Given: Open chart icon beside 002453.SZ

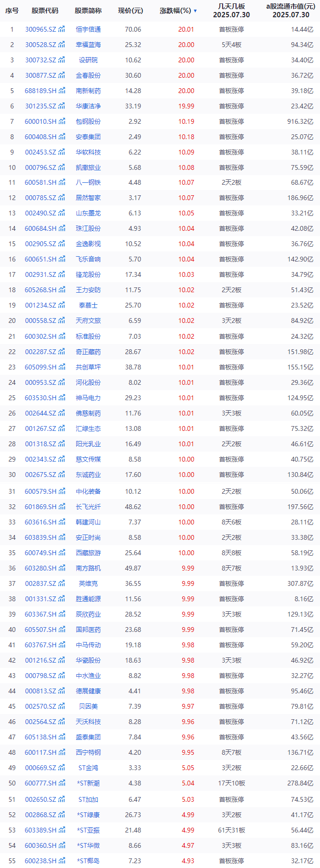Looking at the screenshot, I should pos(61,152).
